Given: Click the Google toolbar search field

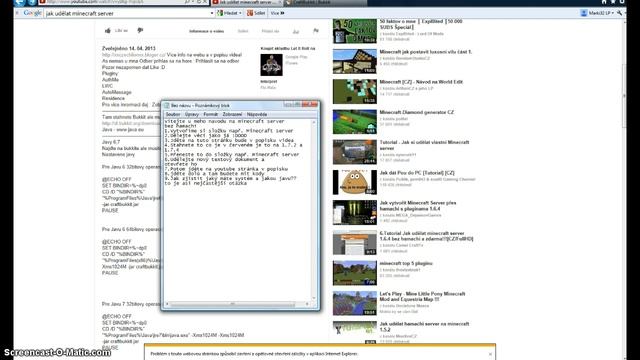Looking at the screenshot, I should (127, 13).
